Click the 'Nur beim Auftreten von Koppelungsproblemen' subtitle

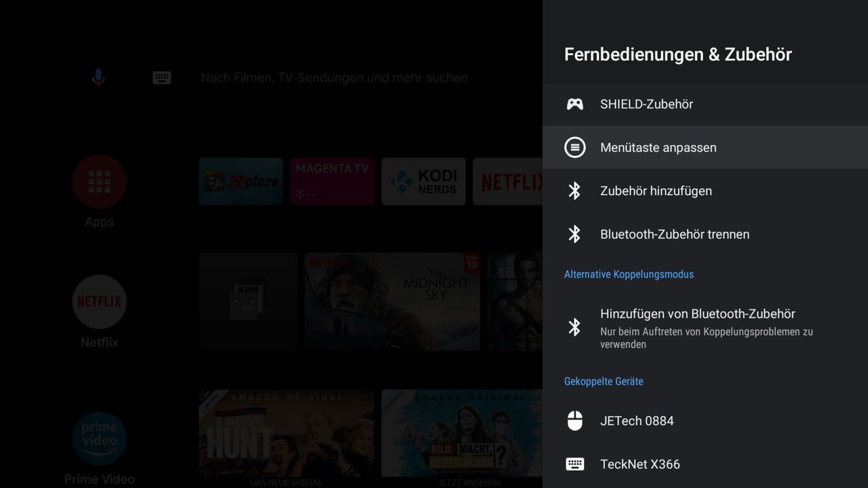(707, 338)
